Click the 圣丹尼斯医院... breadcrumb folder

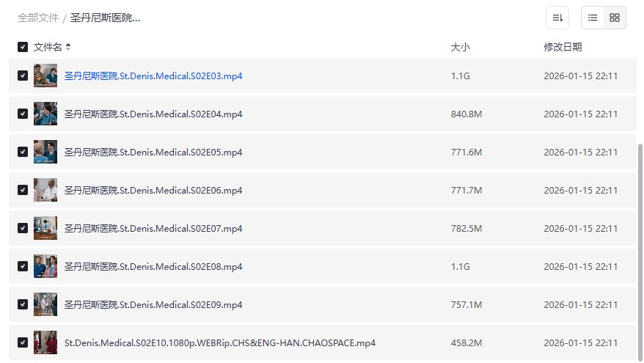pyautogui.click(x=105, y=18)
